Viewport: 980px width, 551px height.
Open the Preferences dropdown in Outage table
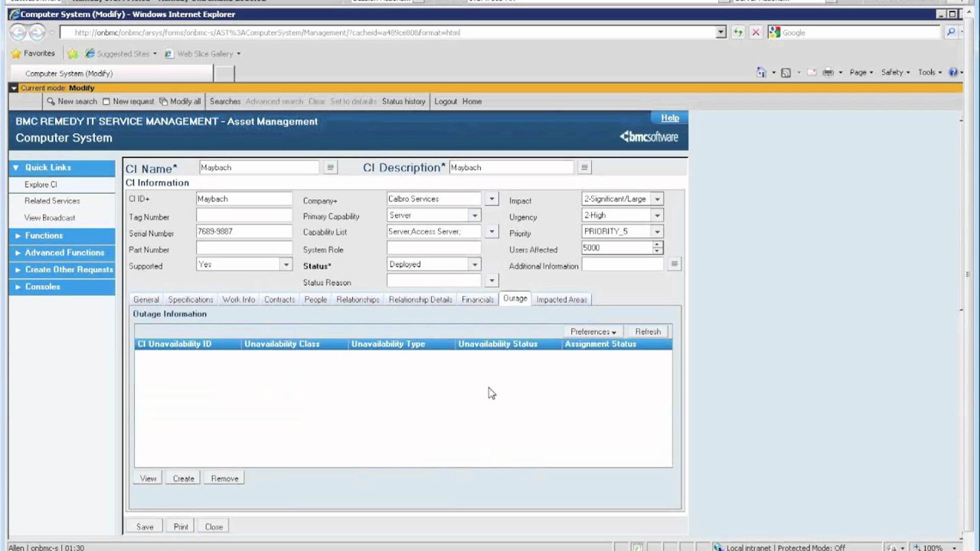click(x=593, y=331)
